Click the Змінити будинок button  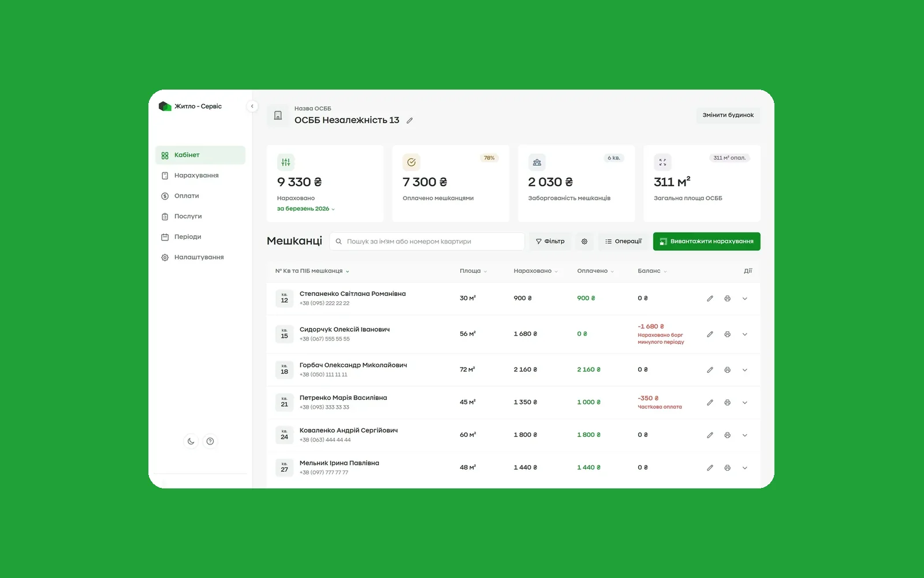pyautogui.click(x=728, y=115)
